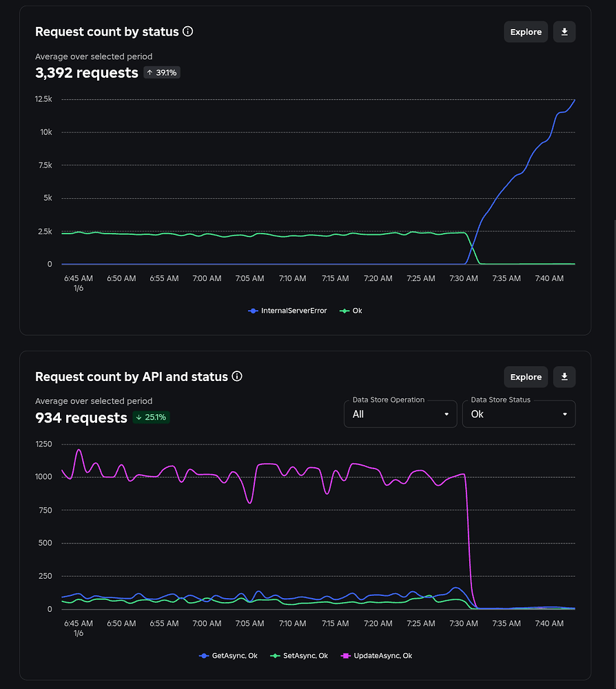
Task: Click the 12.5k axis label in status chart
Action: [x=43, y=99]
